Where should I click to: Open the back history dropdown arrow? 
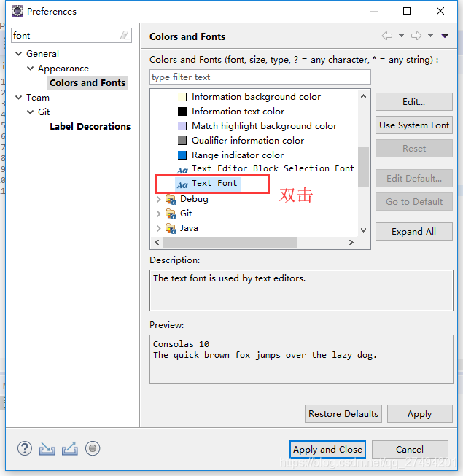401,36
